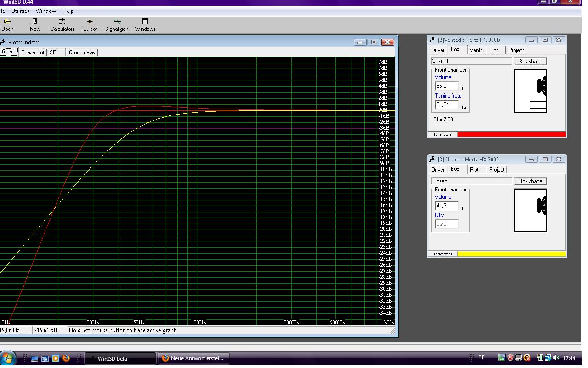Click Box shape button in Vented panel

click(531, 62)
